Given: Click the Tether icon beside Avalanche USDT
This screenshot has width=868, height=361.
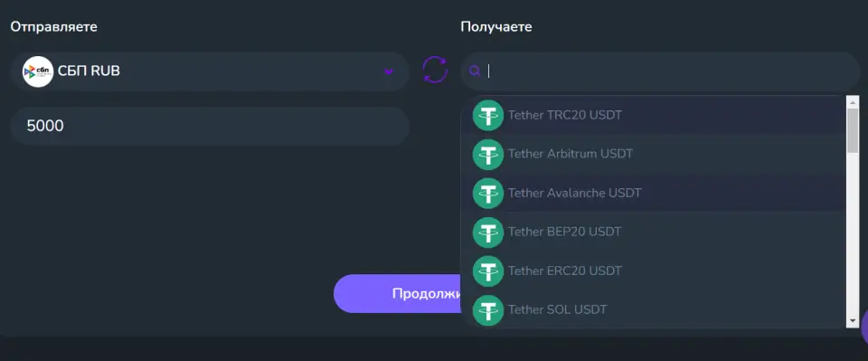Looking at the screenshot, I should point(487,194).
